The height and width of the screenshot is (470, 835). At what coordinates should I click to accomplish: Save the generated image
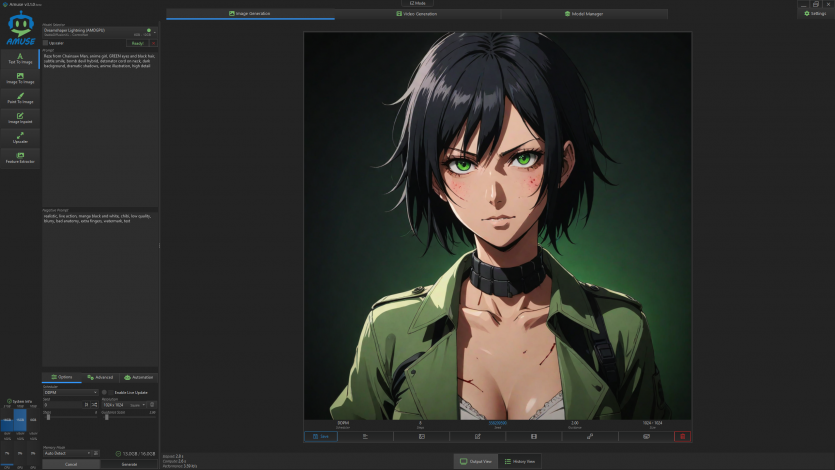click(x=318, y=436)
